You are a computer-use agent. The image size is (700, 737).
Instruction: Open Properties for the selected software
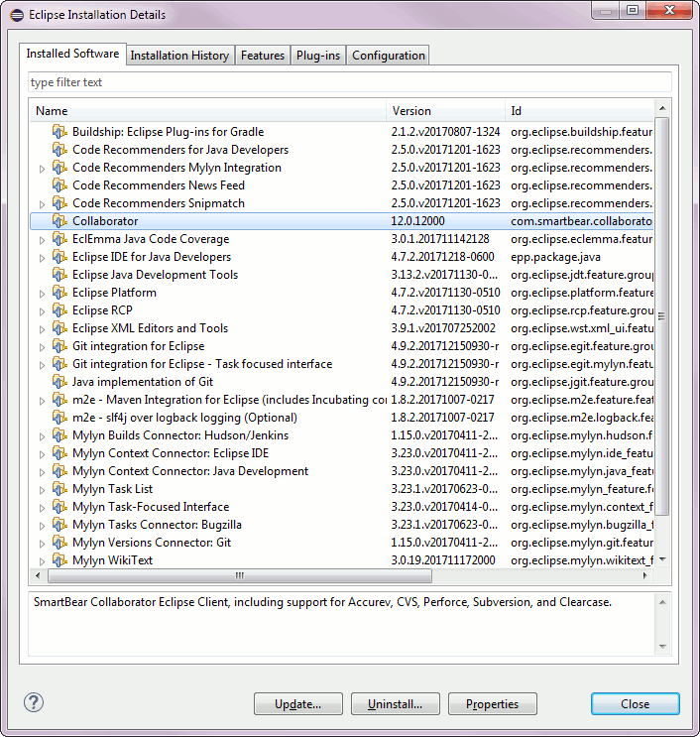tap(493, 703)
